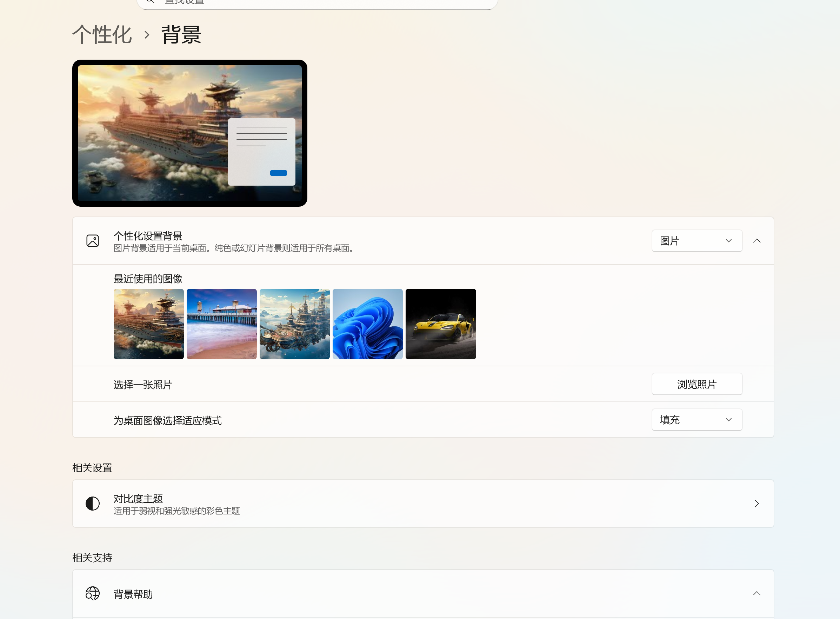Click the picture background icon beside 个性化设置背景
This screenshot has width=840, height=619.
93,241
